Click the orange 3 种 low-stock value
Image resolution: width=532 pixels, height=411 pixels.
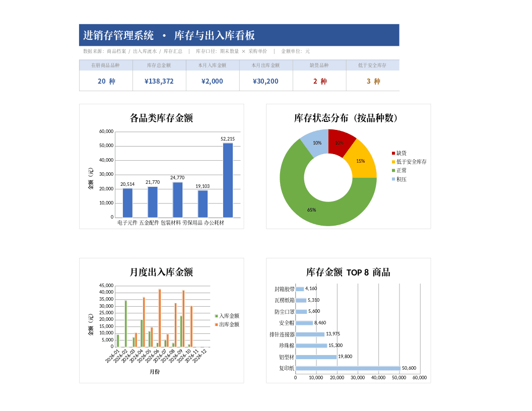pos(373,82)
